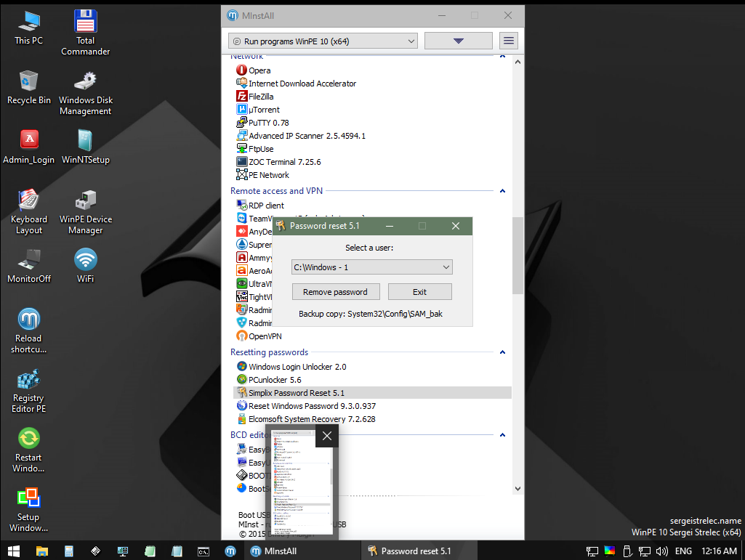Open Registry Editor PE shortcut
The image size is (745, 560).
coord(29,391)
